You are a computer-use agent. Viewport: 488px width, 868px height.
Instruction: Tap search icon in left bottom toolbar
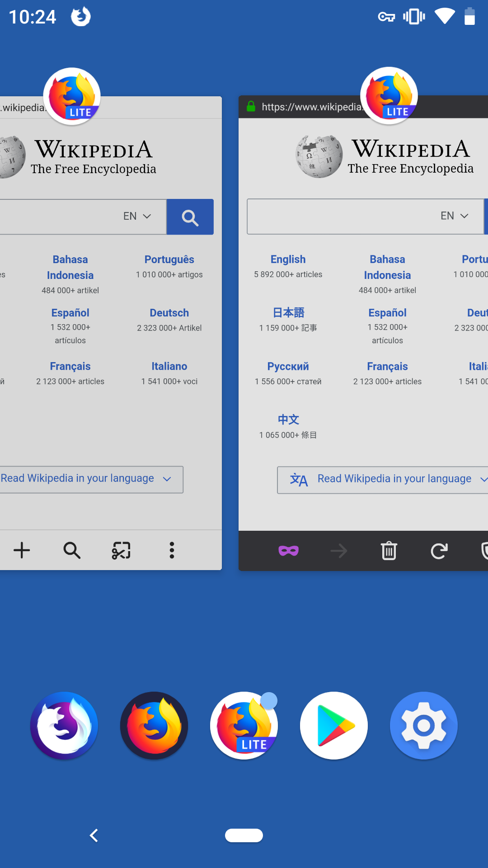72,550
